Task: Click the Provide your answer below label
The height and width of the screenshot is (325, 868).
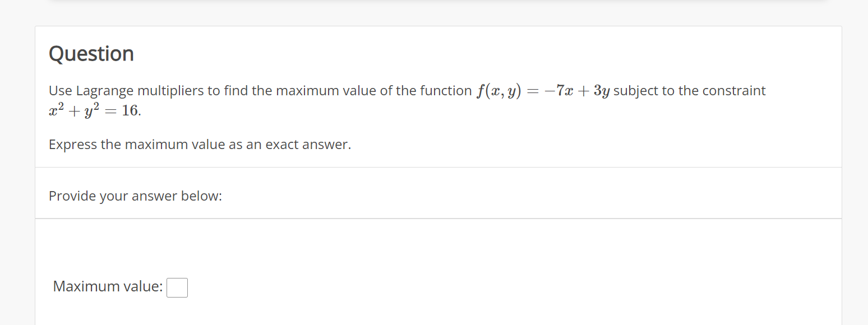Action: (x=135, y=196)
